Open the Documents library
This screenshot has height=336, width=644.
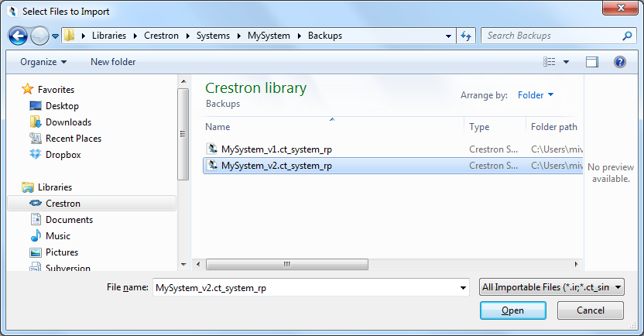pos(70,220)
